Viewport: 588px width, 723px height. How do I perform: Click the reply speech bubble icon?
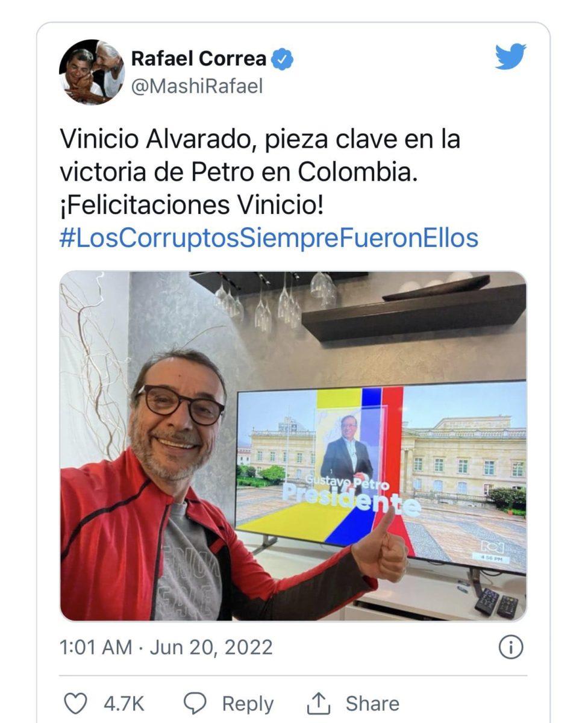[x=195, y=703]
